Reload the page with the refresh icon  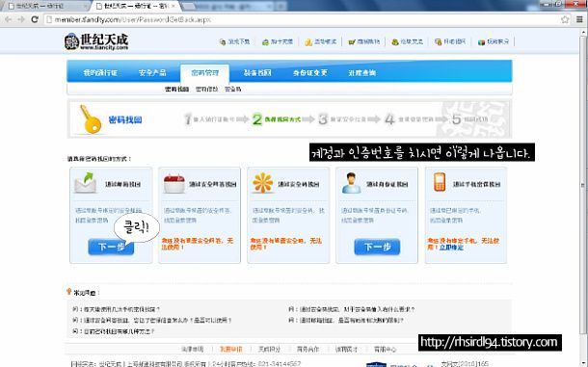click(35, 19)
